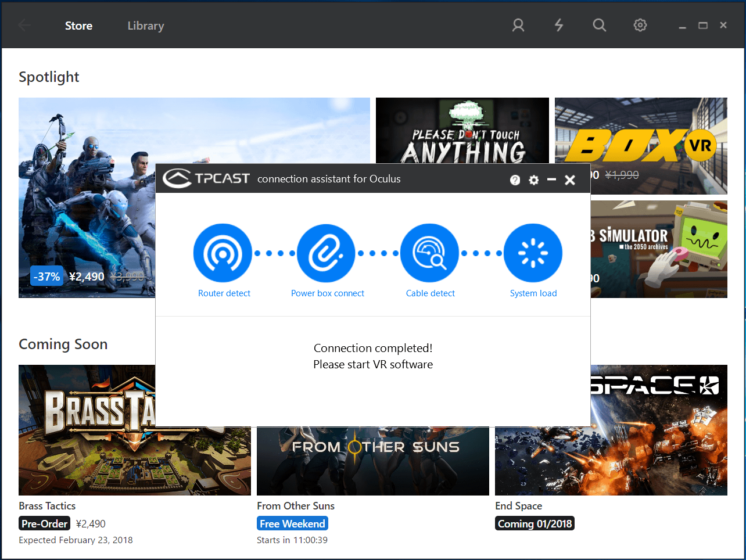Open the Job Simulator spotlight tile

[x=659, y=249]
